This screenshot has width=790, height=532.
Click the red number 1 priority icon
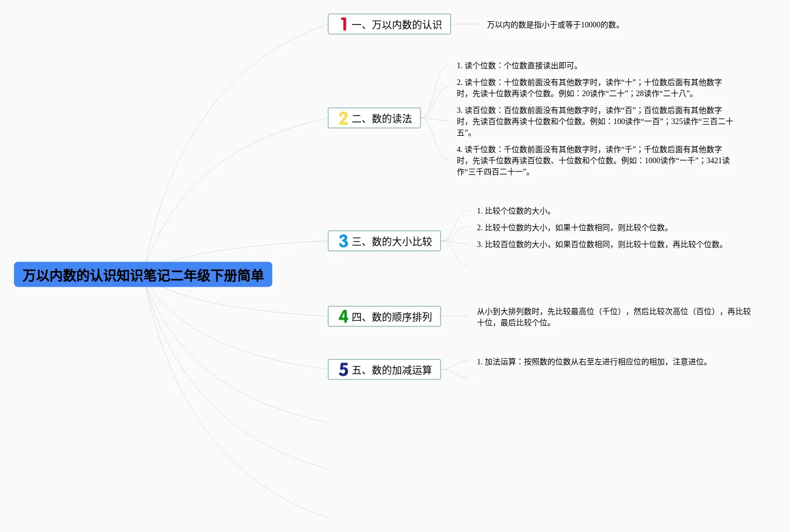[x=343, y=24]
